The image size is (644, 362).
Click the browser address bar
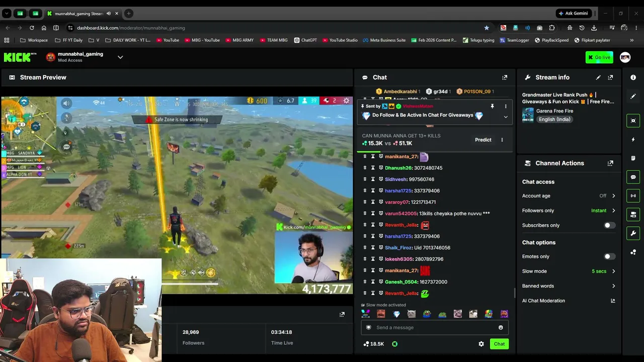coord(274,28)
